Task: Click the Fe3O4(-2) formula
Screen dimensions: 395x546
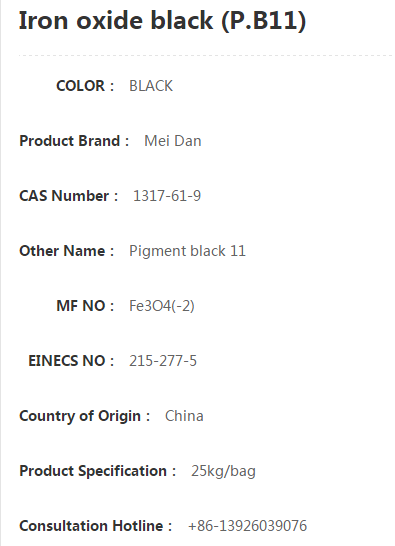Action: pos(162,306)
